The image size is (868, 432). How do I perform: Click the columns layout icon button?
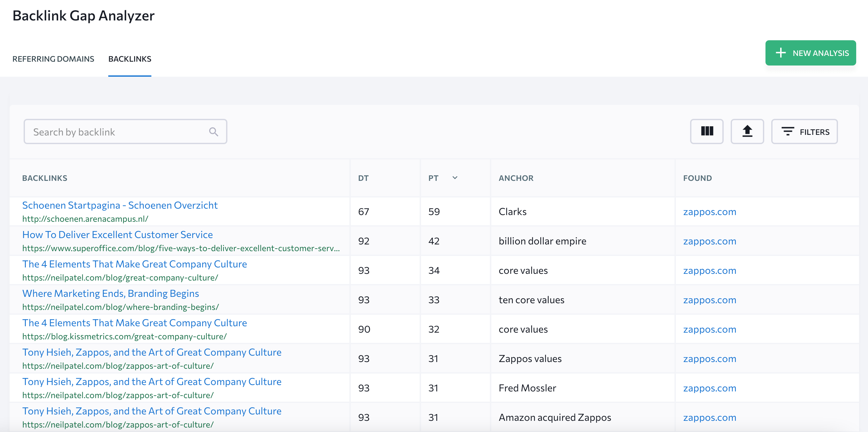pos(707,131)
